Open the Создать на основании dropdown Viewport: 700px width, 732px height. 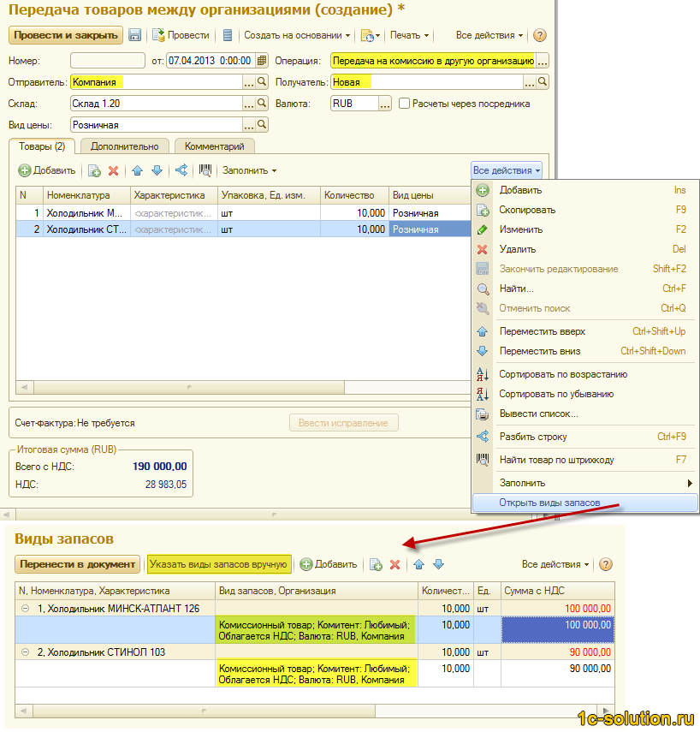(x=297, y=35)
